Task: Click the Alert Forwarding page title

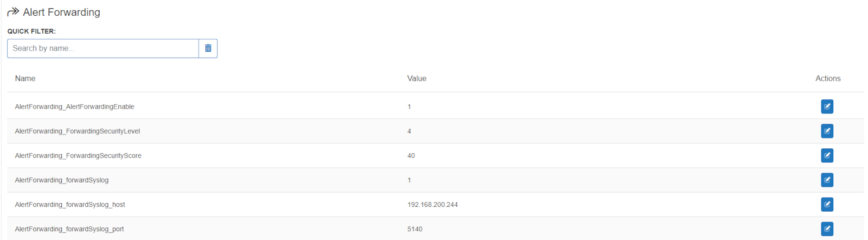Action: 61,12
